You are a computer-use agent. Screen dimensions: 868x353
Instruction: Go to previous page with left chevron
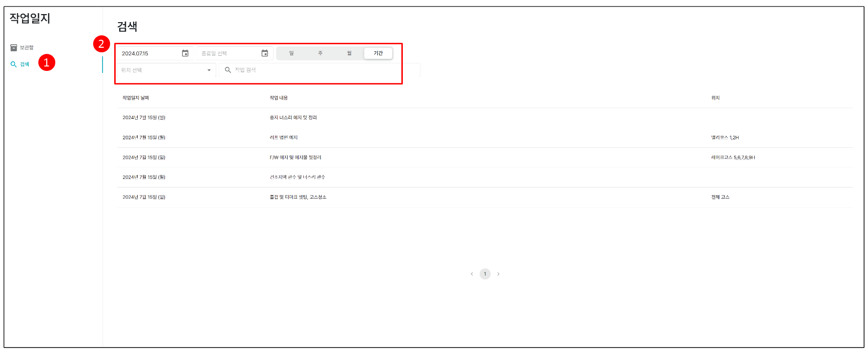pyautogui.click(x=472, y=274)
